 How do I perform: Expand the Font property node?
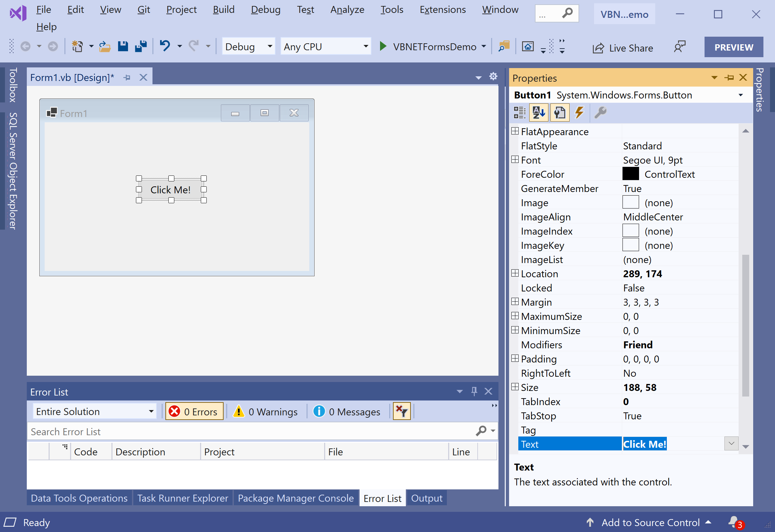point(515,160)
